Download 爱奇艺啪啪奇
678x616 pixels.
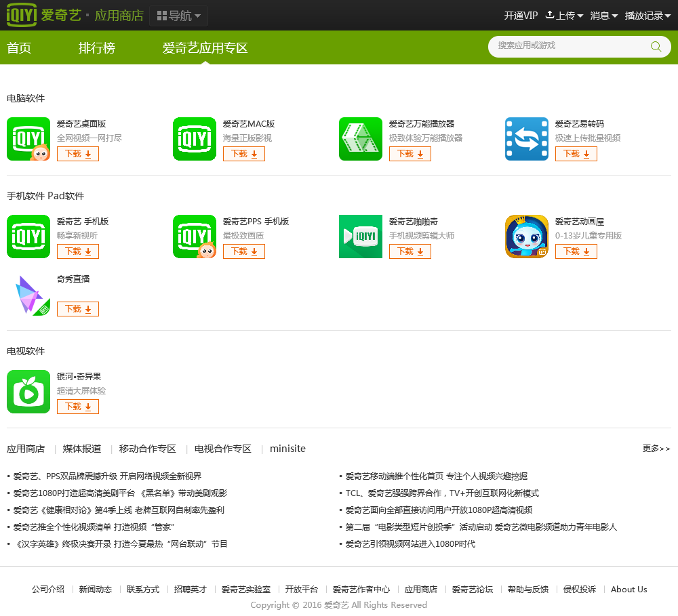coord(410,251)
